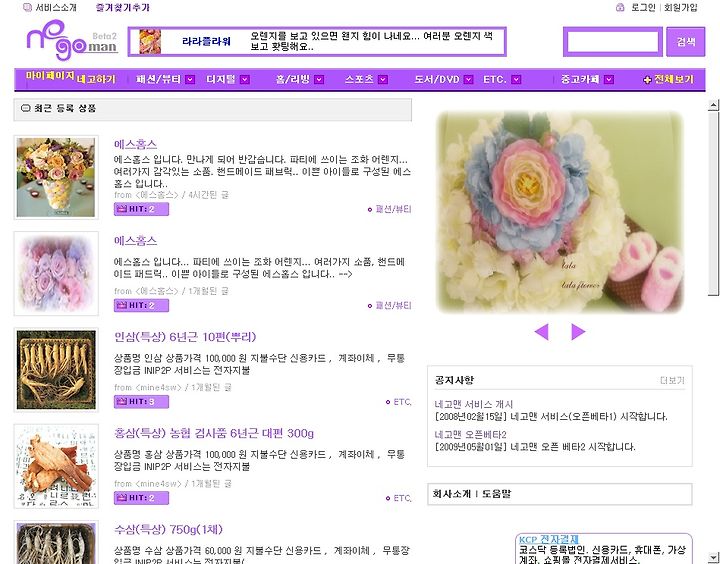Screen dimensions: 720x564
Task: Open the 로그인 link
Action: (x=643, y=7)
